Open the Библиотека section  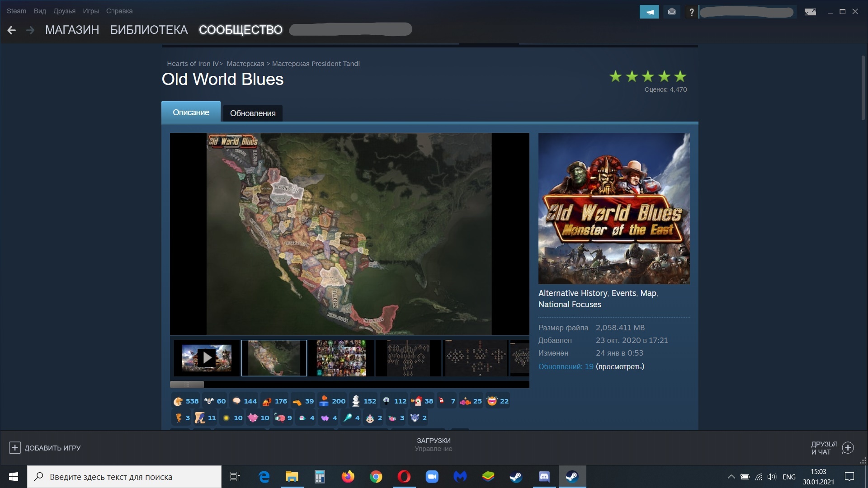[149, 30]
